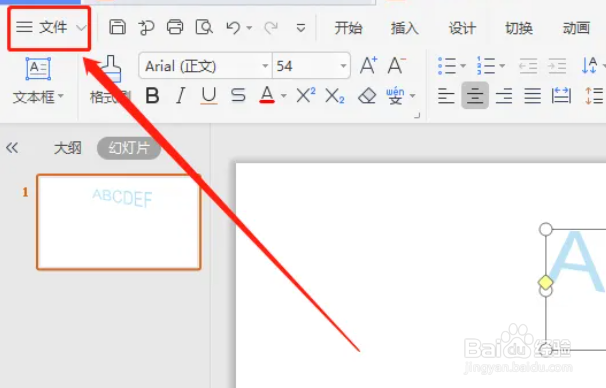Expand quick access toolbar customize arrow

(301, 28)
